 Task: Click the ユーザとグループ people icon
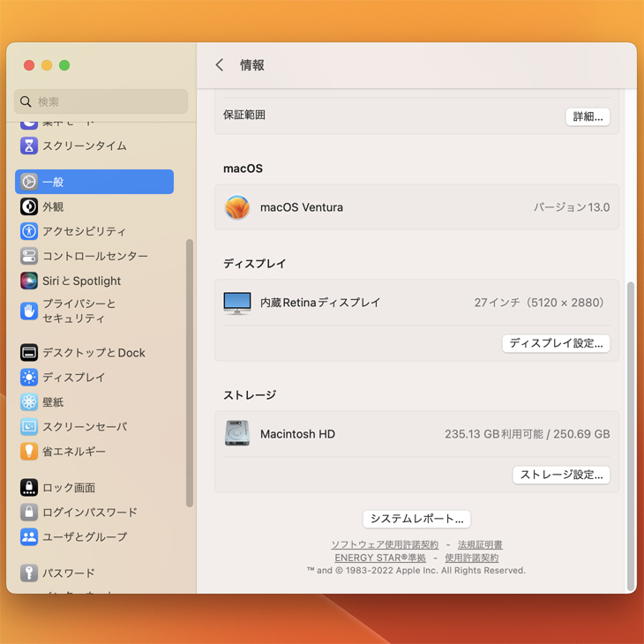[x=29, y=536]
